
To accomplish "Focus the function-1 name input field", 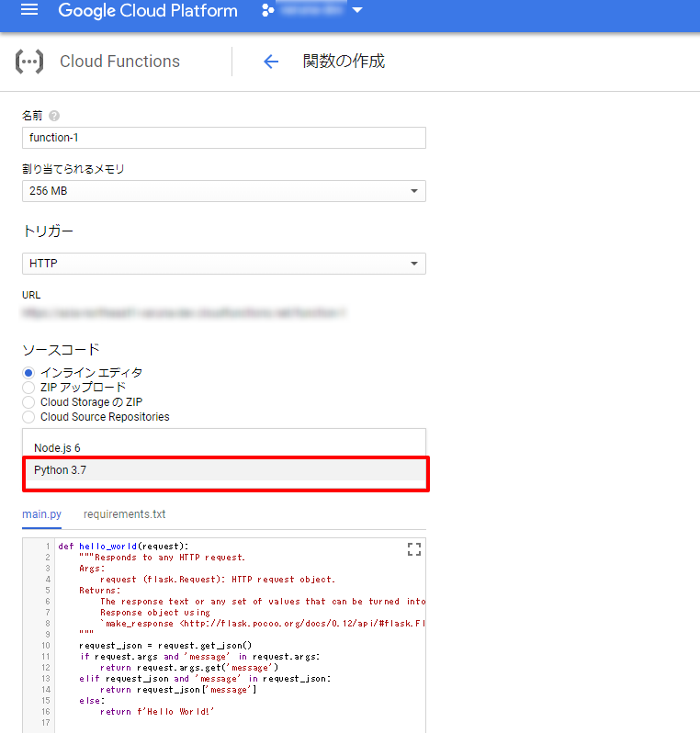I will coord(224,138).
